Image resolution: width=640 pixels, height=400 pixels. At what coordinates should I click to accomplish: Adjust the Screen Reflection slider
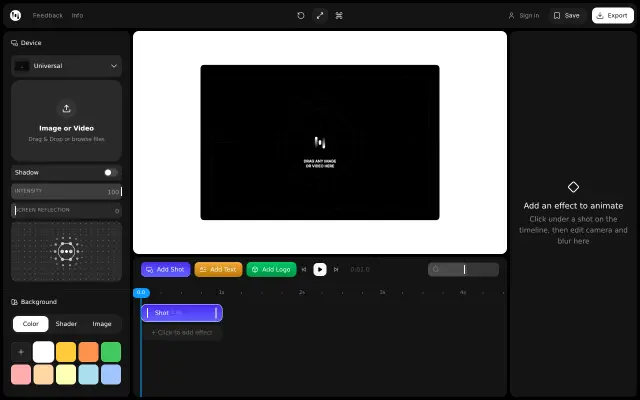[x=67, y=210]
